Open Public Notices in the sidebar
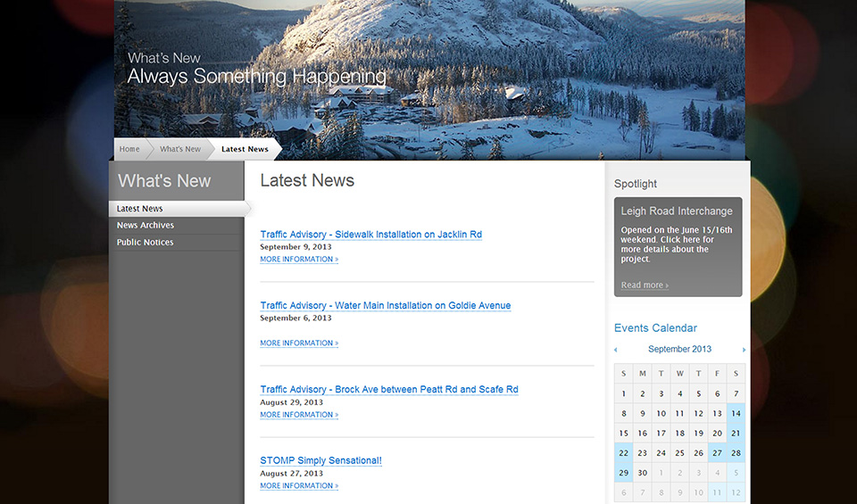Viewport: 857px width, 504px height. click(x=146, y=243)
